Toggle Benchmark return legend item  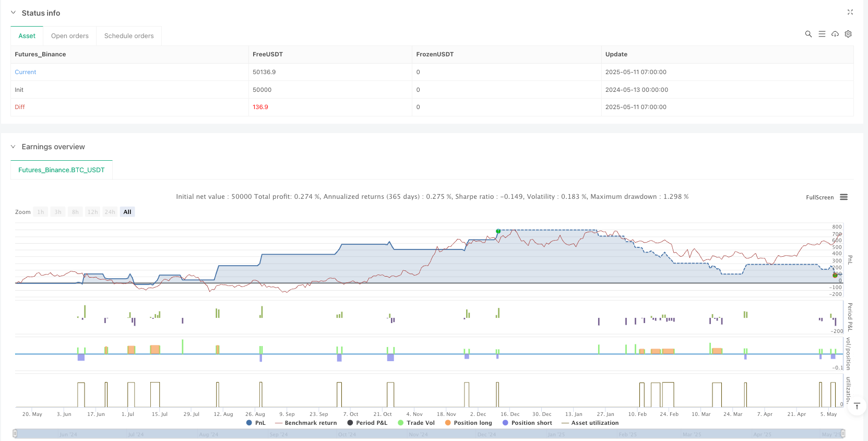tap(306, 423)
